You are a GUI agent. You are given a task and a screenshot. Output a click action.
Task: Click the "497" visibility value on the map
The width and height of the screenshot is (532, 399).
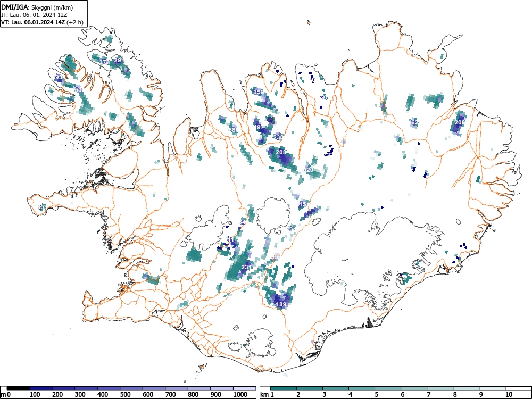(x=259, y=127)
